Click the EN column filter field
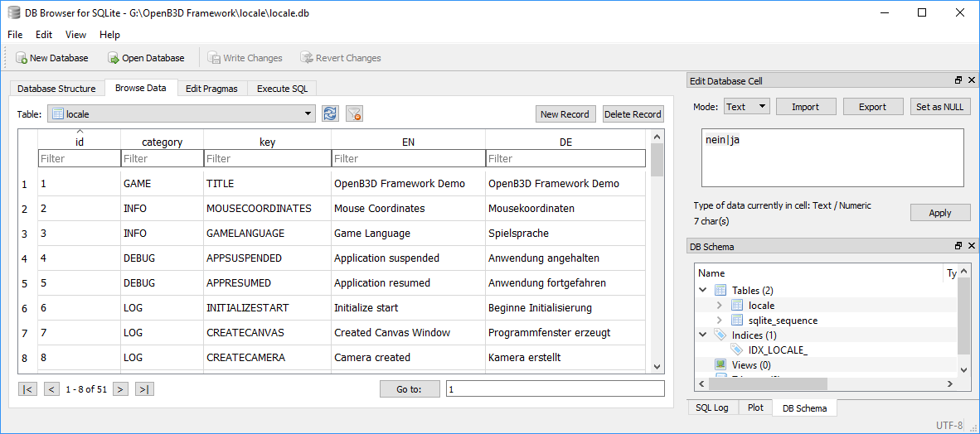 (408, 158)
